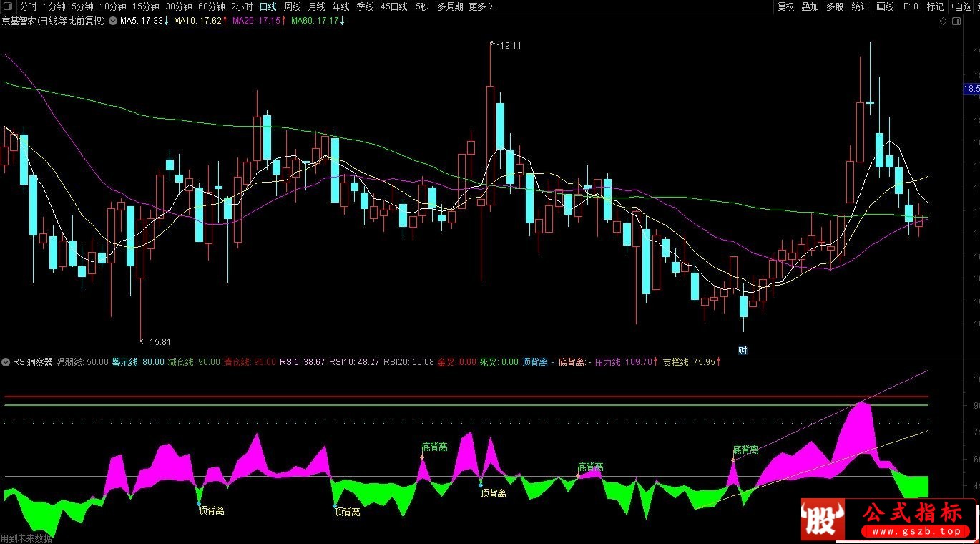Switch to 季线 quarterly chart

[365, 6]
